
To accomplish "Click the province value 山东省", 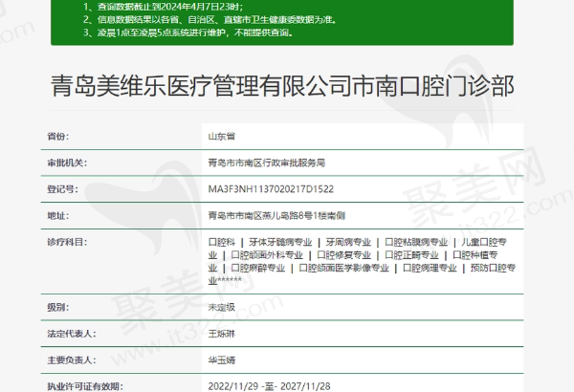I will pos(222,137).
